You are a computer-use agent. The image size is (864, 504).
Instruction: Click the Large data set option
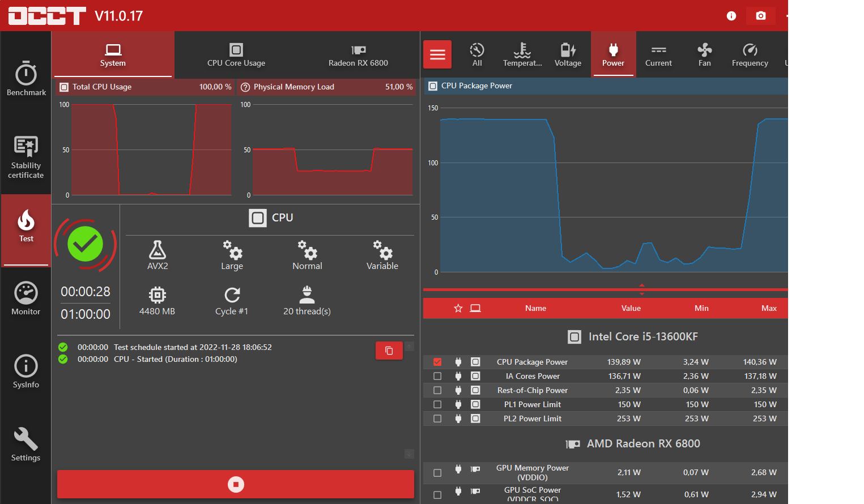(232, 255)
